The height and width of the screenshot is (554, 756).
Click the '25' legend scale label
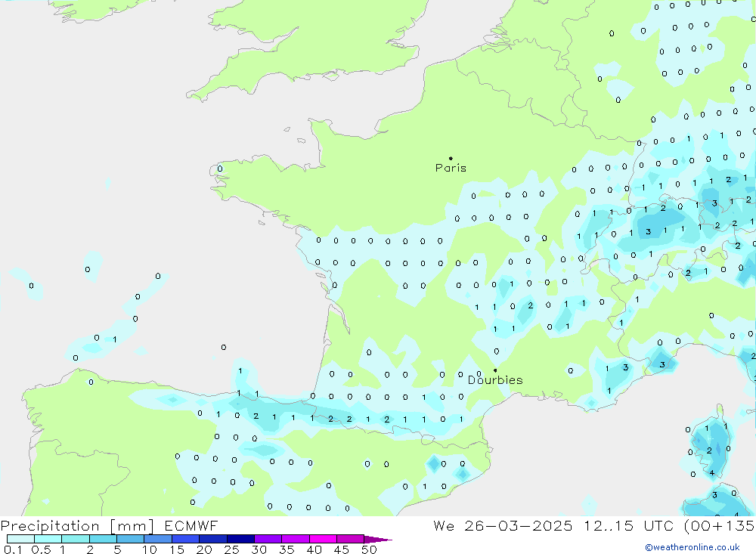(231, 549)
